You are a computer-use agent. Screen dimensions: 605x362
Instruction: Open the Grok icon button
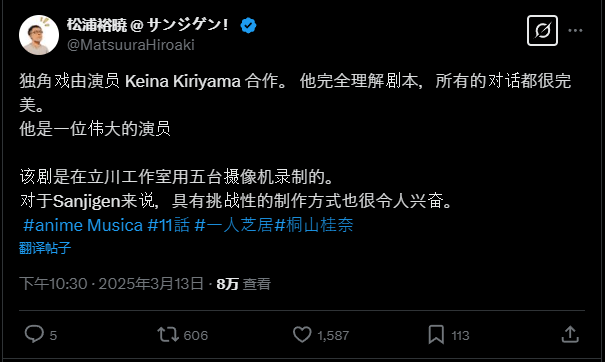click(542, 30)
